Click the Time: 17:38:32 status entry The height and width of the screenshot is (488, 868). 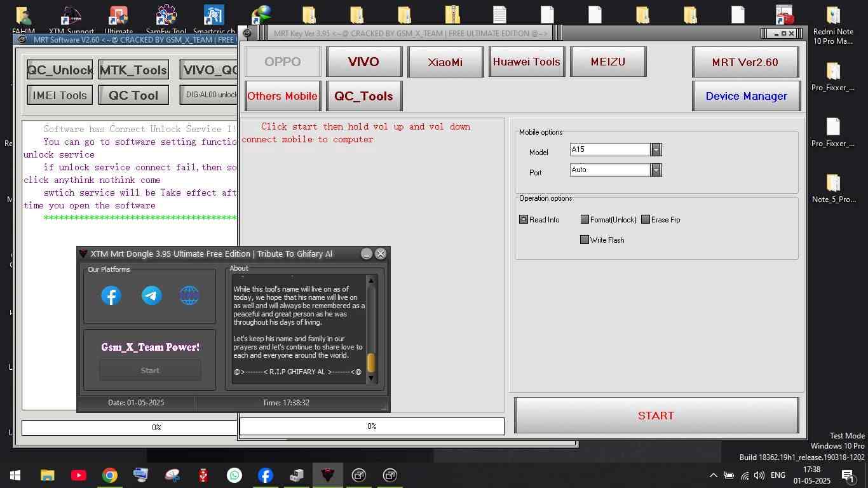tap(286, 403)
